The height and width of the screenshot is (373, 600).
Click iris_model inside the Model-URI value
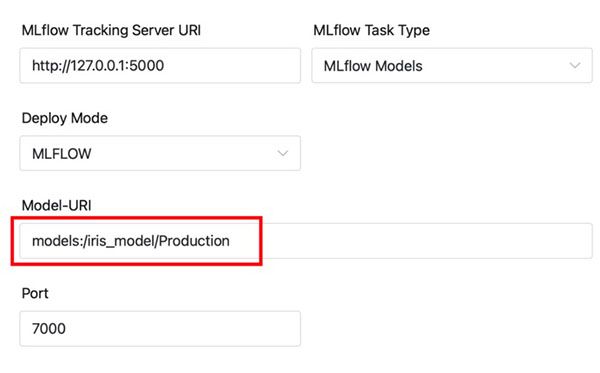coord(121,241)
